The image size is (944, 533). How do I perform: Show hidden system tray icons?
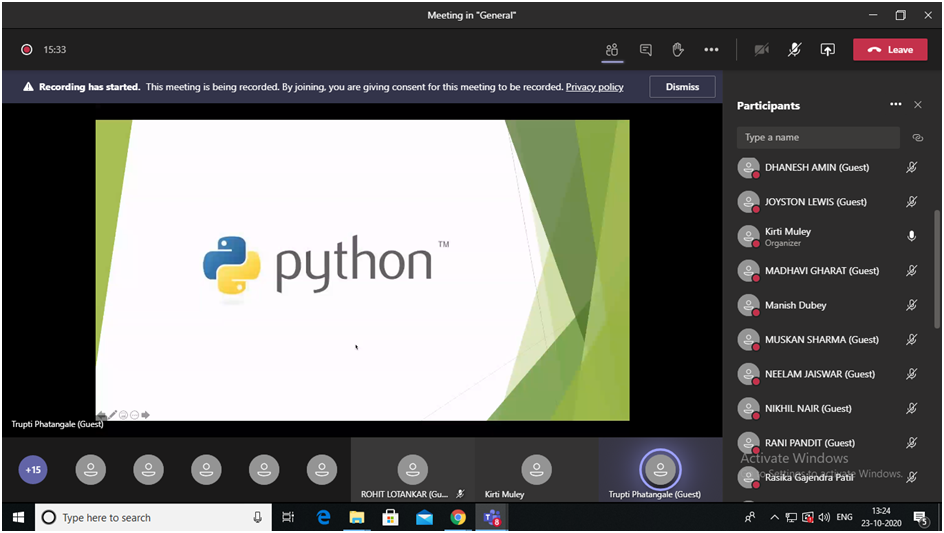tap(775, 517)
